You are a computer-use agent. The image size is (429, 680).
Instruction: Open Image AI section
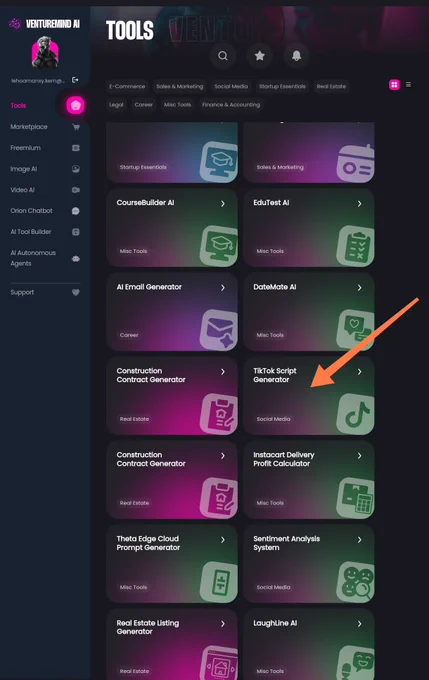point(24,169)
